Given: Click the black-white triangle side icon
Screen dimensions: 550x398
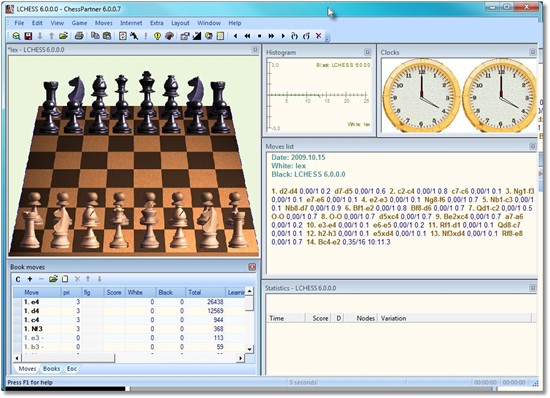Looking at the screenshot, I should 197,36.
